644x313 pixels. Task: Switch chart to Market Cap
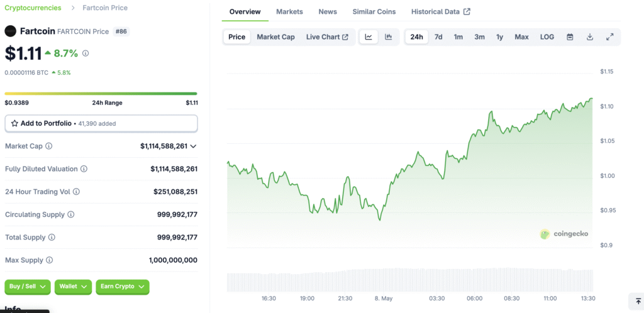[275, 37]
